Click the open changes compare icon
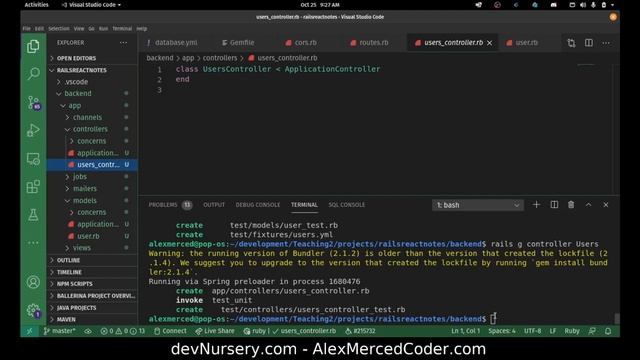The image size is (640, 360). 571,42
